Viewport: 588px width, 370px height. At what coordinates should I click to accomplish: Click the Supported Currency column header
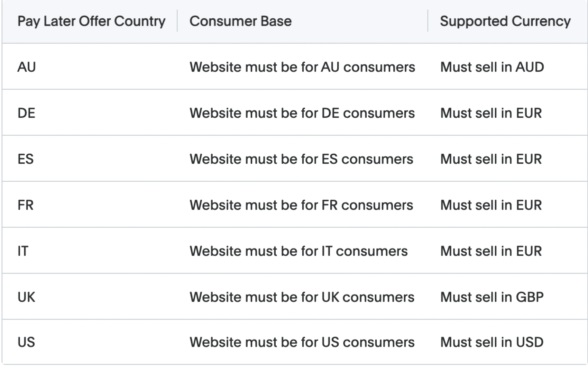pos(505,21)
